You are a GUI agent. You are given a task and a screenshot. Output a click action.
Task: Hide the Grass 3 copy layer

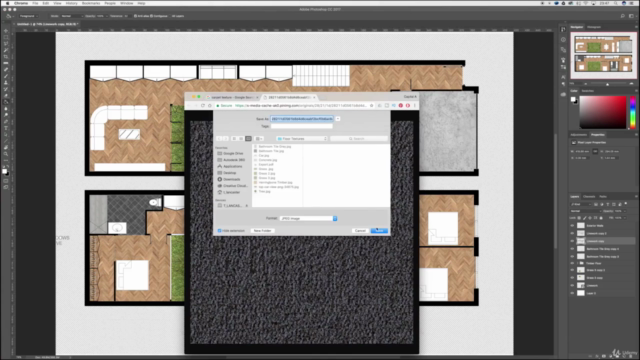tap(572, 278)
